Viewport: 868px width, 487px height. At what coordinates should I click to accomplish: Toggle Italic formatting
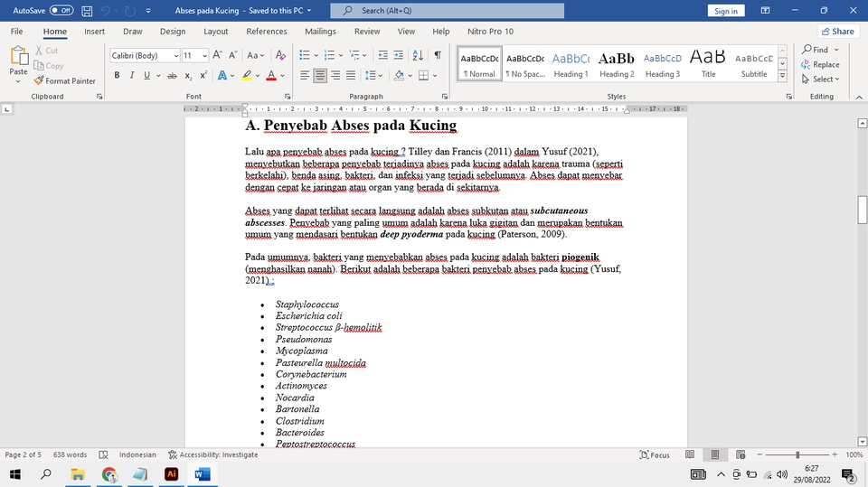tap(132, 75)
